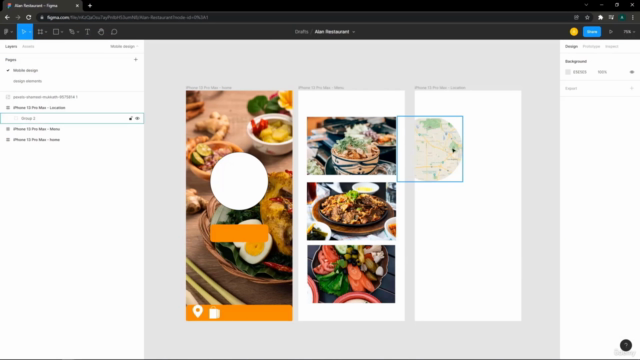This screenshot has width=640, height=360.
Task: Open Move tool options dropdown arrow
Action: [x=30, y=32]
